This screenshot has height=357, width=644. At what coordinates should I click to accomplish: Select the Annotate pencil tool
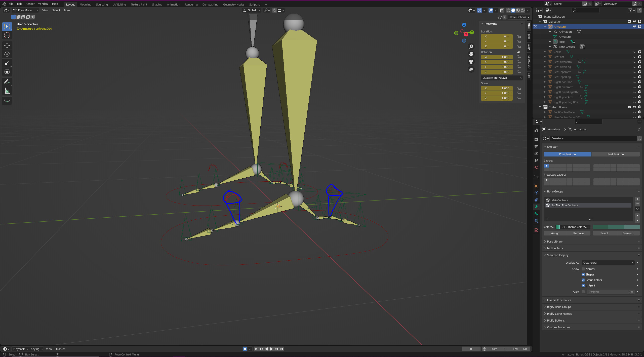7,82
